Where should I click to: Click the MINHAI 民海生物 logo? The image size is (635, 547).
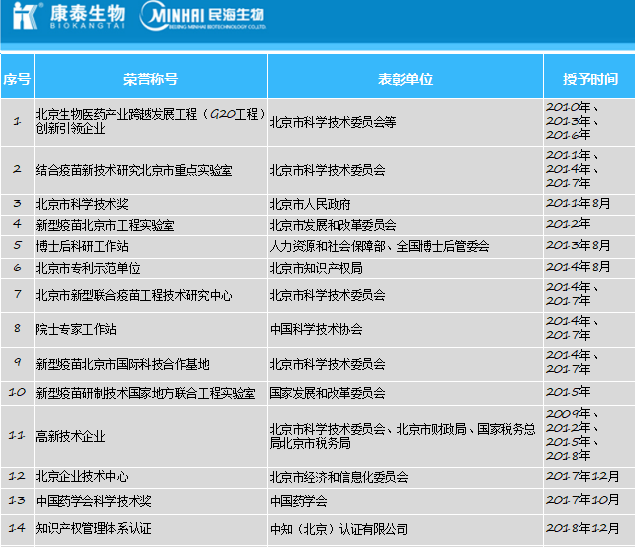pos(204,18)
